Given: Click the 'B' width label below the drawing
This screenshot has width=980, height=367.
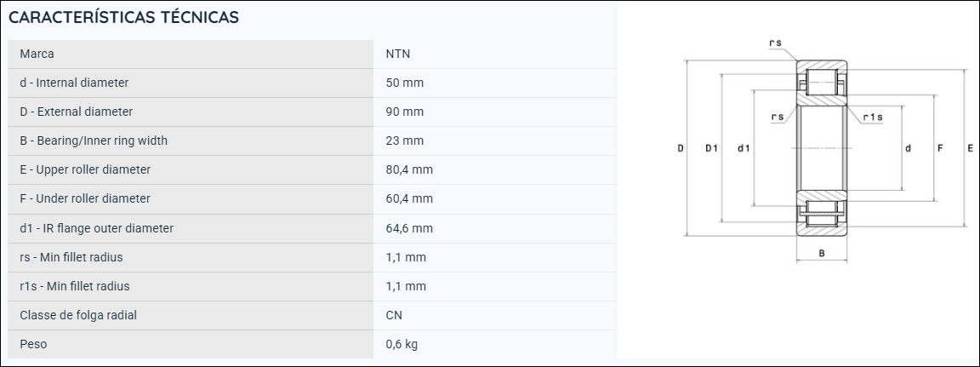Looking at the screenshot, I should coord(822,253).
